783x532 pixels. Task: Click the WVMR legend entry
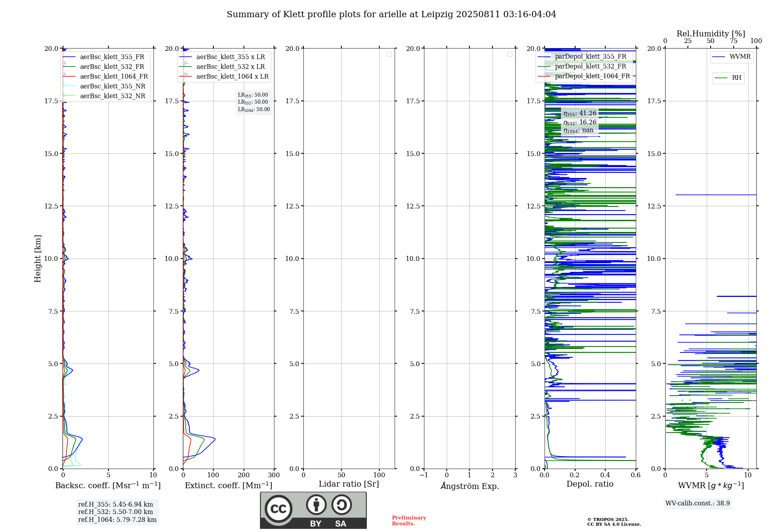click(x=732, y=57)
